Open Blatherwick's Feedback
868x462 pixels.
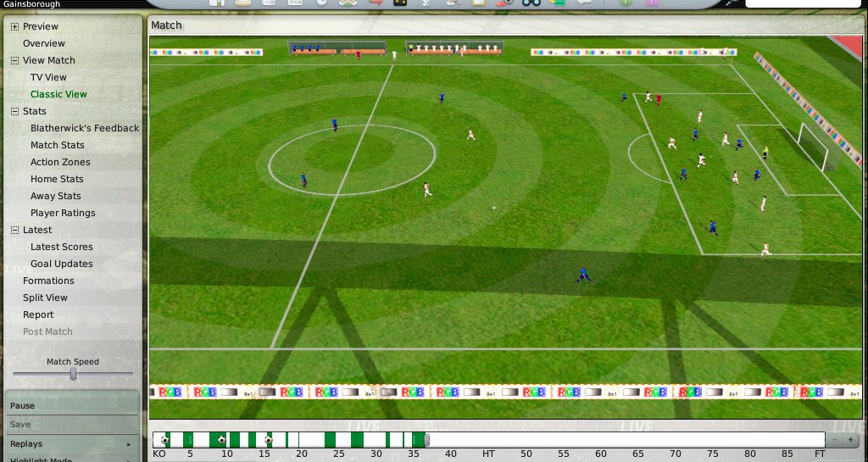(85, 128)
